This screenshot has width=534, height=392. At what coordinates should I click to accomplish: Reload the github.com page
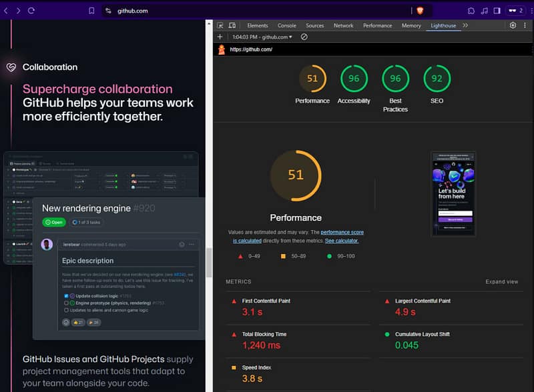(x=31, y=11)
